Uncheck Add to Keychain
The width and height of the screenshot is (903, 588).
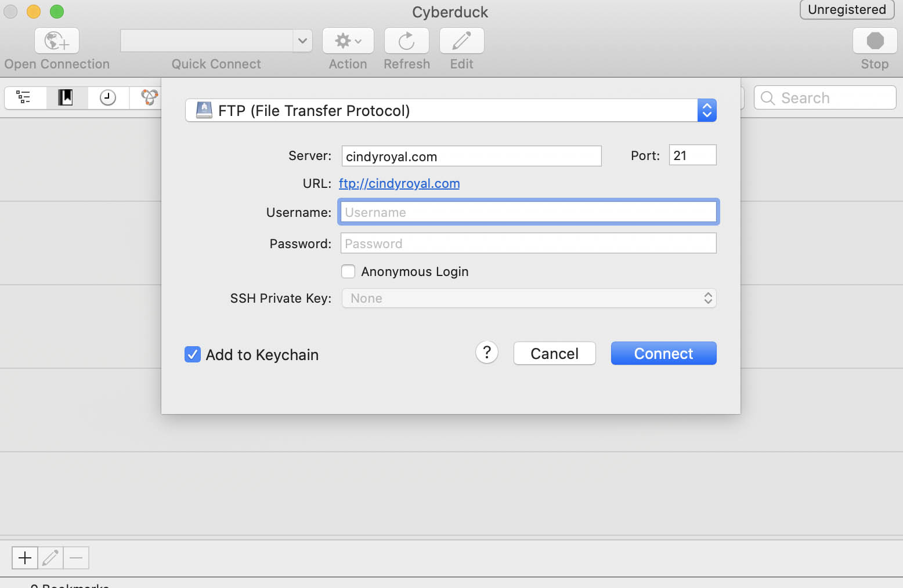click(x=193, y=354)
